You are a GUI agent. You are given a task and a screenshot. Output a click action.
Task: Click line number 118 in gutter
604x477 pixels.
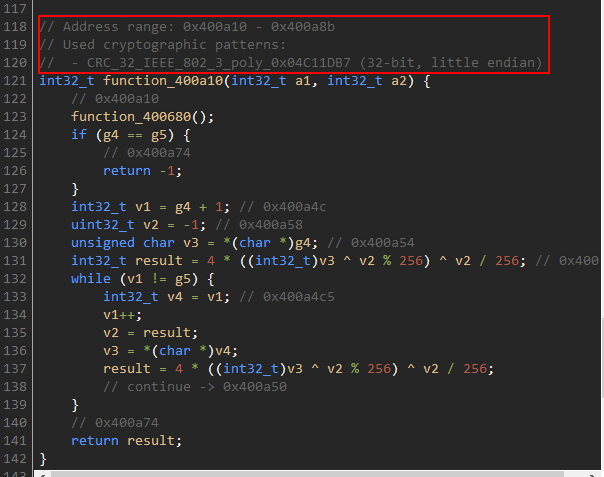click(15, 27)
